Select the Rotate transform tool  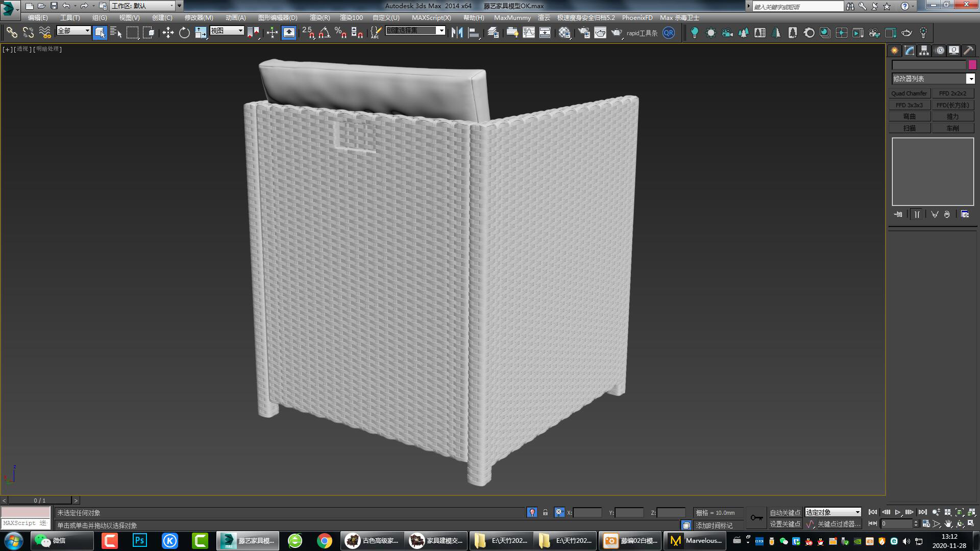pyautogui.click(x=184, y=33)
